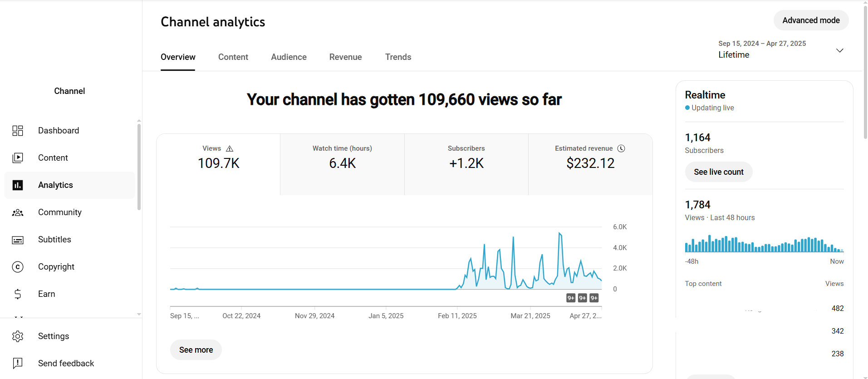
Task: Click the Content play icon in sidebar
Action: tap(18, 158)
